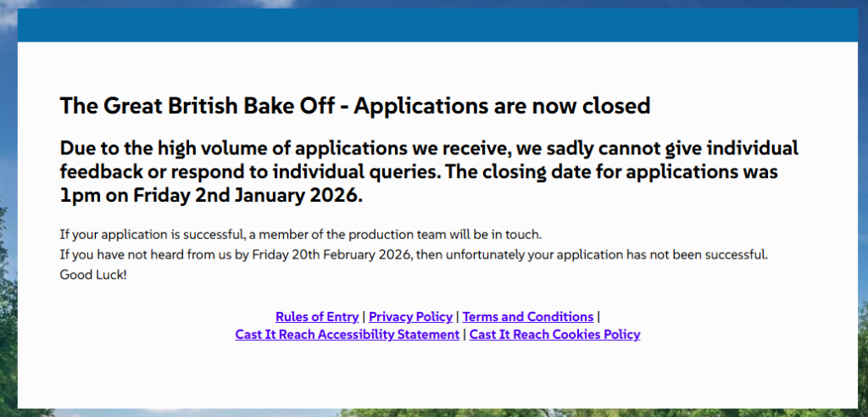The height and width of the screenshot is (417, 868).
Task: Click the trailing separator after Terms and Conditions
Action: [598, 317]
